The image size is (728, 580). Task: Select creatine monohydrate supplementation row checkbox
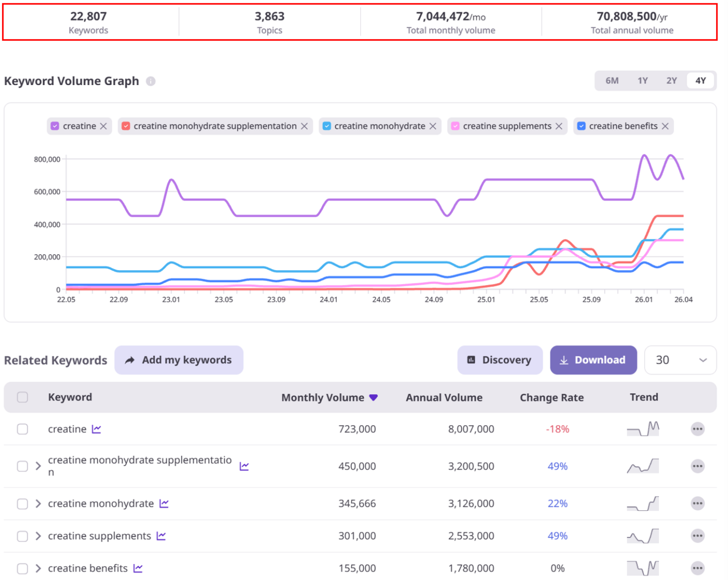pyautogui.click(x=22, y=466)
